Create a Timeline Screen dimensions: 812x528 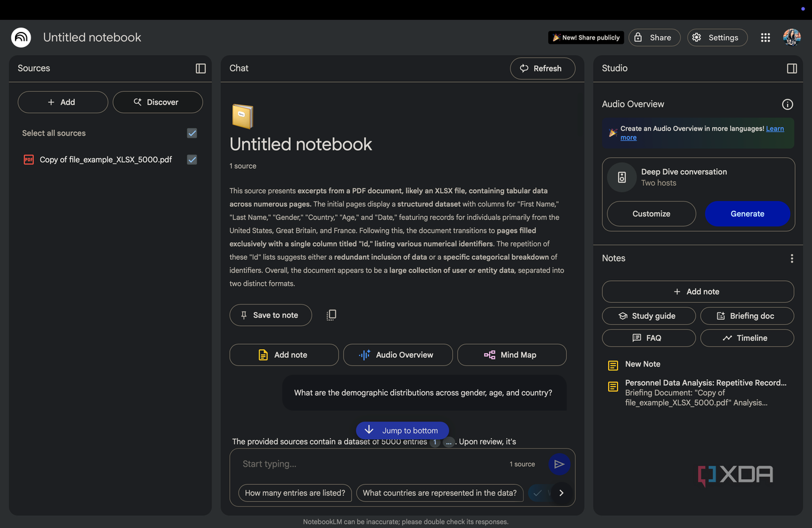[x=747, y=338]
